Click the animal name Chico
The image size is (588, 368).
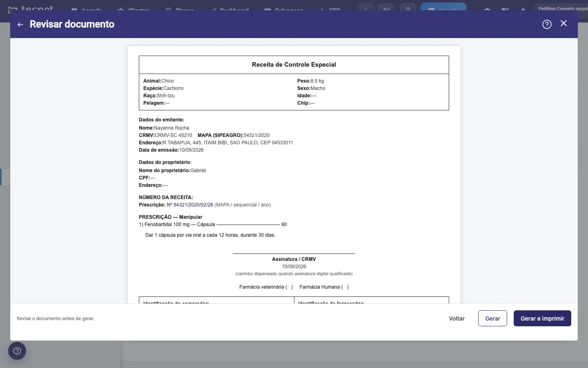pyautogui.click(x=167, y=81)
